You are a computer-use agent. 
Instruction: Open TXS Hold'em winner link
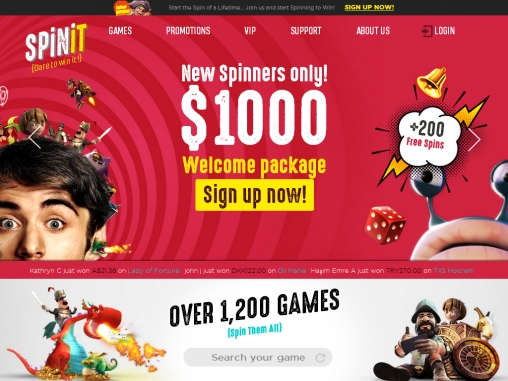454,271
